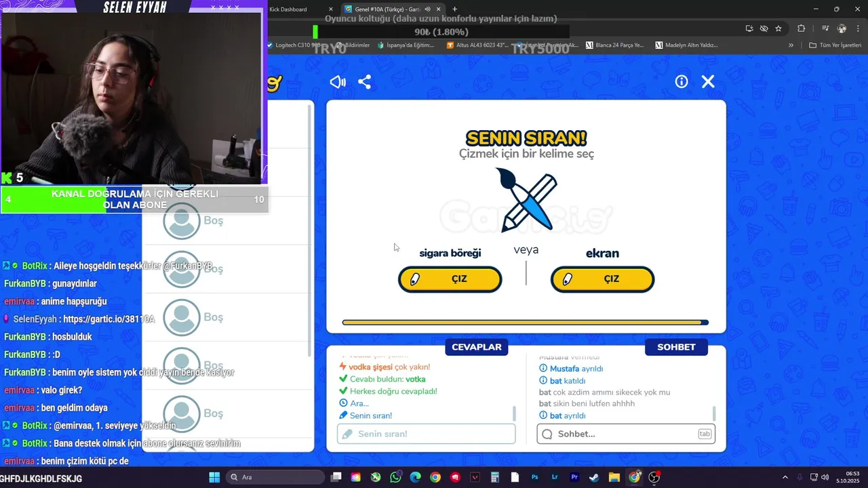The width and height of the screenshot is (868, 488).
Task: Bookmark this page with star icon
Action: [778, 28]
